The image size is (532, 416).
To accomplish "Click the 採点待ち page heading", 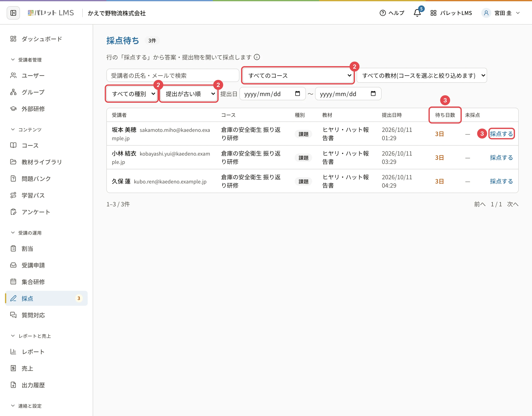I will point(123,41).
